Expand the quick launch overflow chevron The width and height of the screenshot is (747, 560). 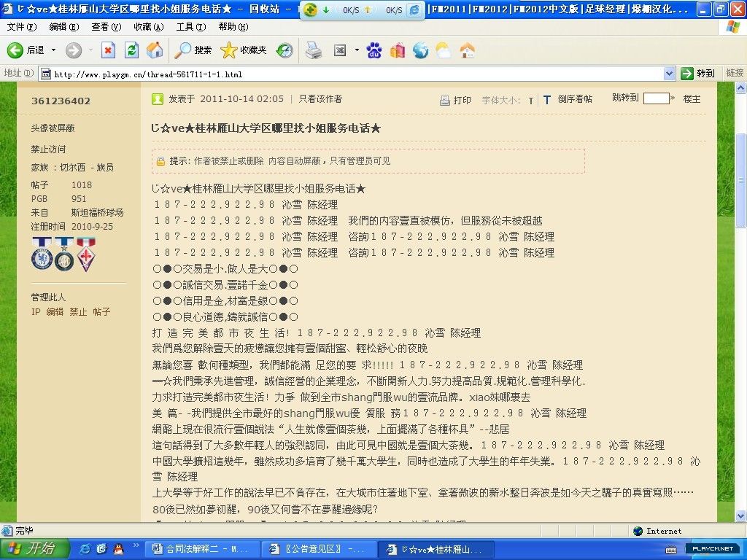tap(136, 546)
